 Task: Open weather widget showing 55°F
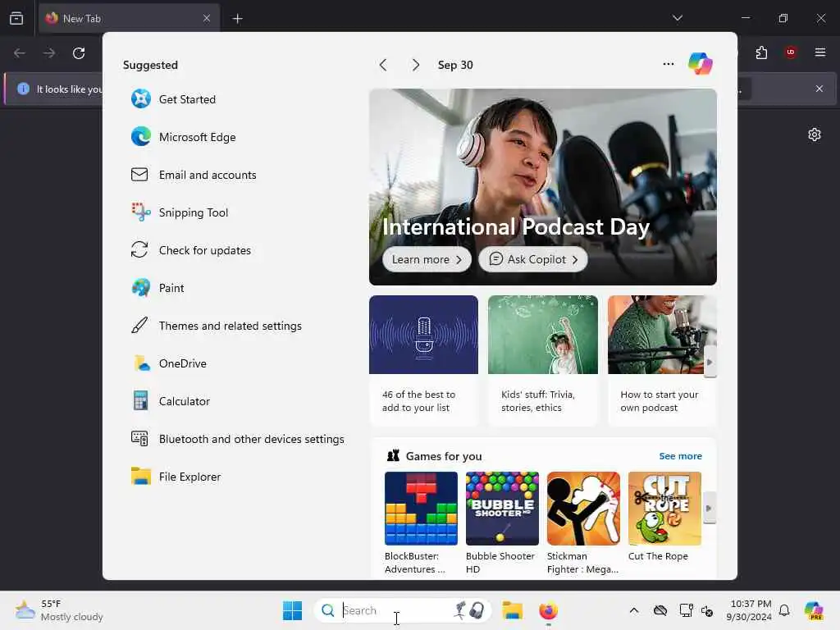pyautogui.click(x=59, y=610)
